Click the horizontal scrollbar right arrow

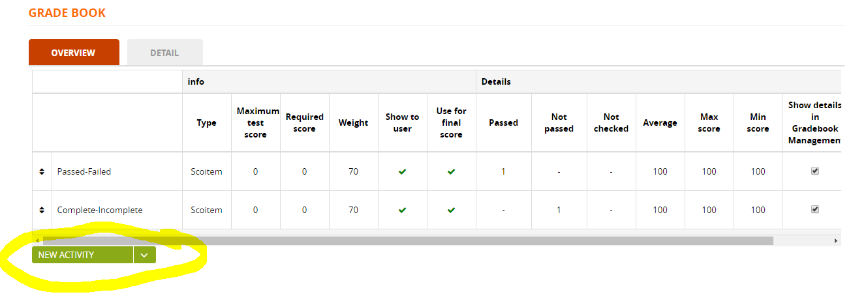[x=836, y=240]
